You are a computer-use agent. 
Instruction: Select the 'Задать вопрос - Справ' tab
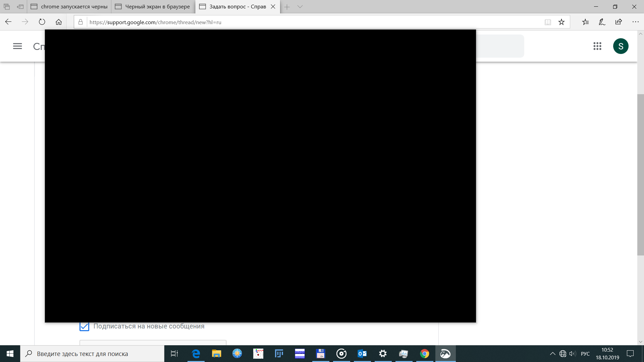[237, 7]
